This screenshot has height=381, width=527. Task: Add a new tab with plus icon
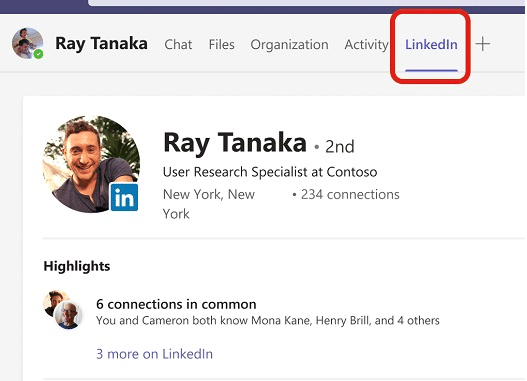[483, 44]
